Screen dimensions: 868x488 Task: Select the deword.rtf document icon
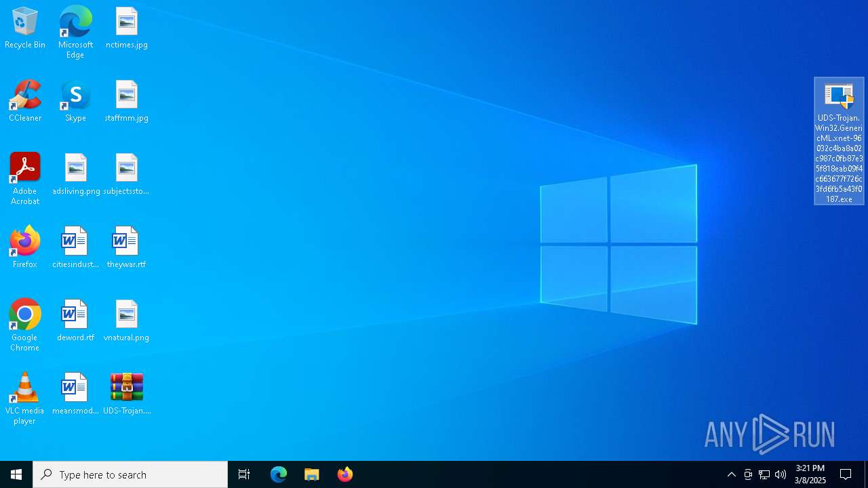point(75,321)
